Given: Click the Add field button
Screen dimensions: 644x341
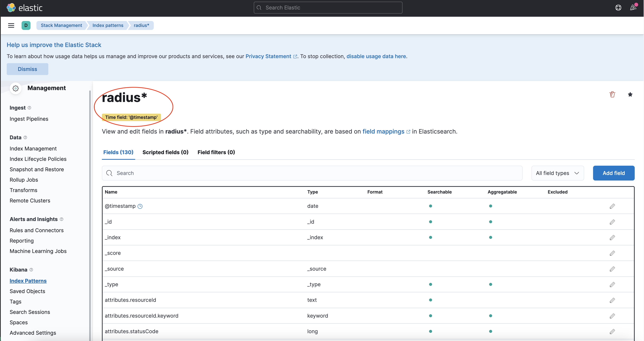Looking at the screenshot, I should tap(614, 173).
